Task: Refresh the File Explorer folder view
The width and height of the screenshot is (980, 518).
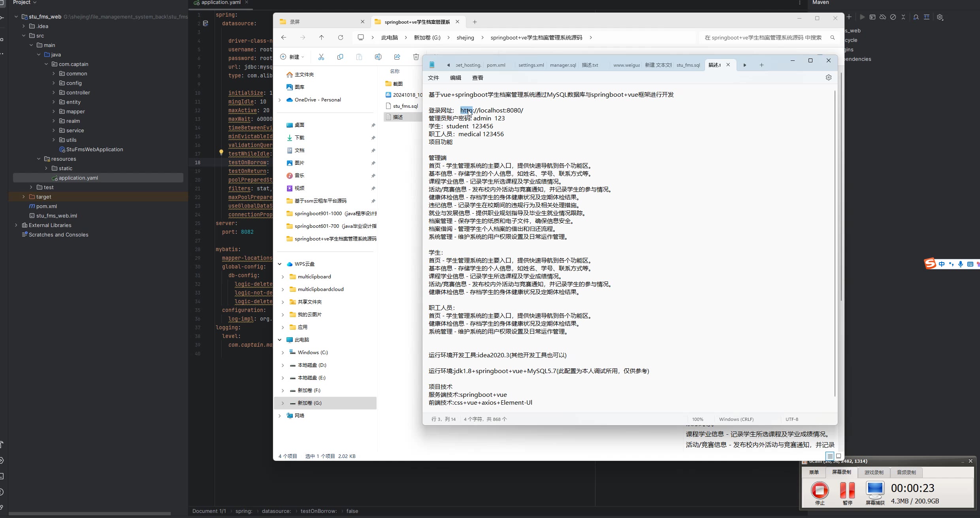Action: pos(340,38)
